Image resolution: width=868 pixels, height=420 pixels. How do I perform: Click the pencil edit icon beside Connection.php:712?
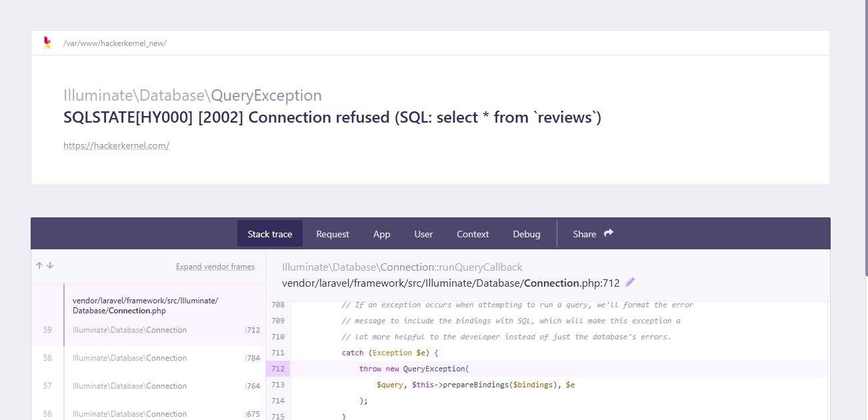pyautogui.click(x=630, y=282)
